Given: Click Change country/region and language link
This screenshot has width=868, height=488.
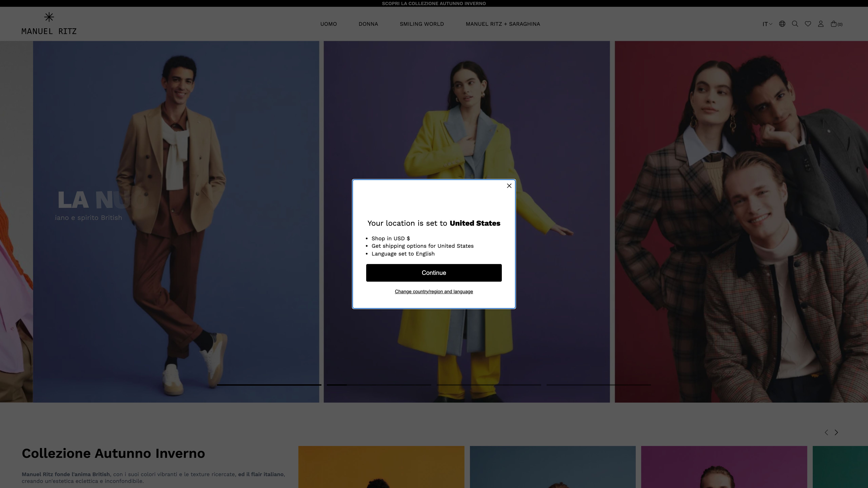Looking at the screenshot, I should [x=434, y=291].
